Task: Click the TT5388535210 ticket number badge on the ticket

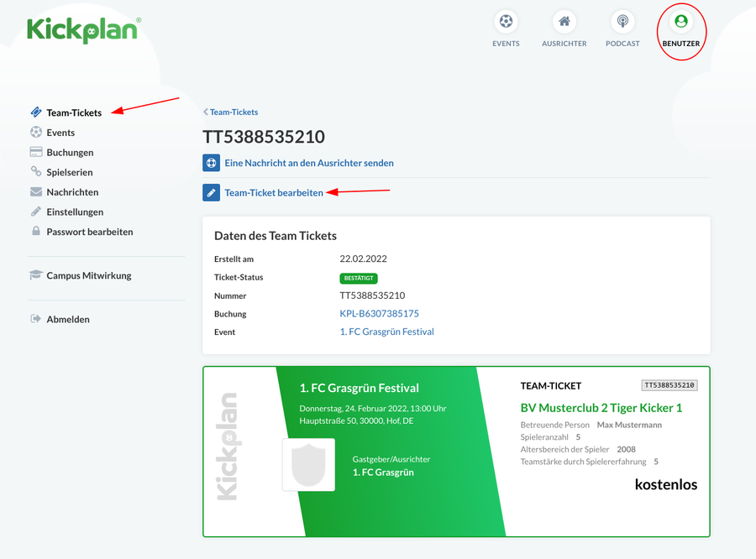Action: pos(669,385)
